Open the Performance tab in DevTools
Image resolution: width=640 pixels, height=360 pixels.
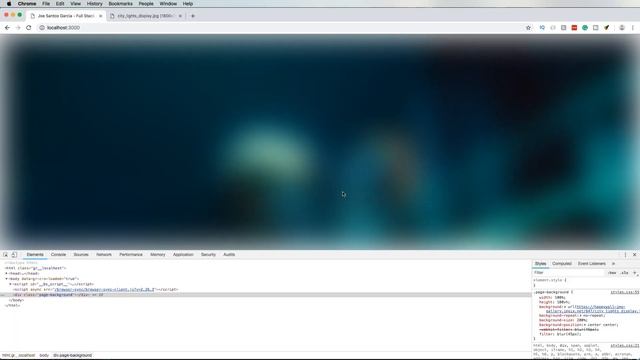click(x=131, y=254)
